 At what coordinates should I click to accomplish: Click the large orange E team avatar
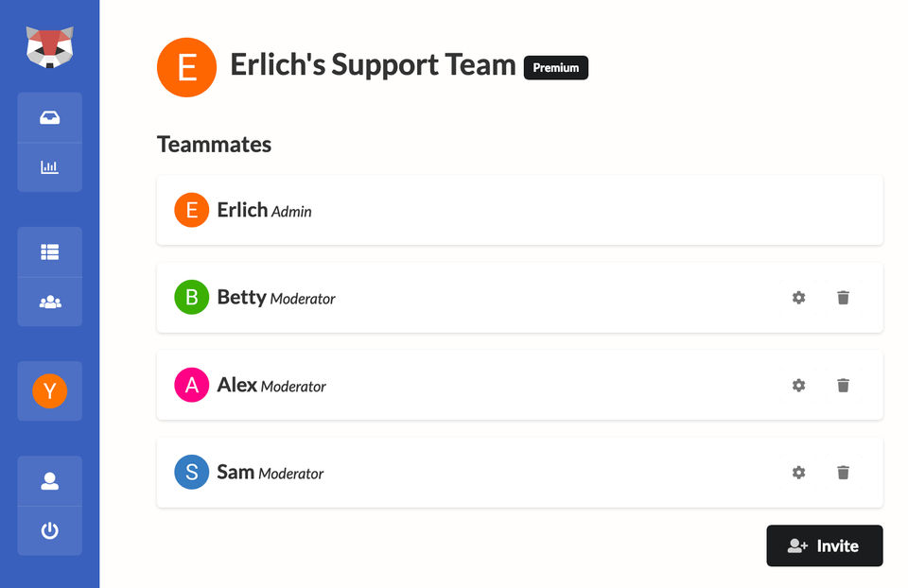pos(186,67)
